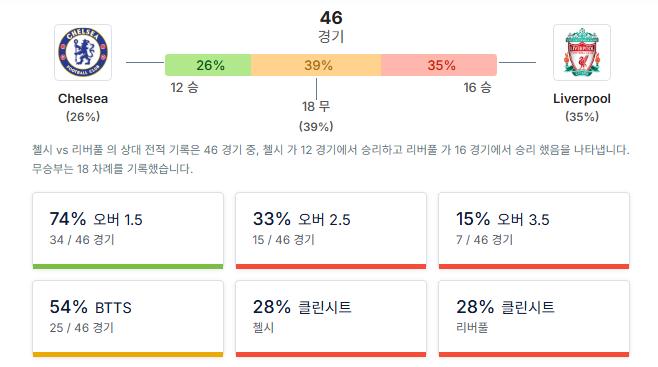The image size is (658, 367).
Task: Click the (26%) text below Chelsea
Action: coord(83,117)
